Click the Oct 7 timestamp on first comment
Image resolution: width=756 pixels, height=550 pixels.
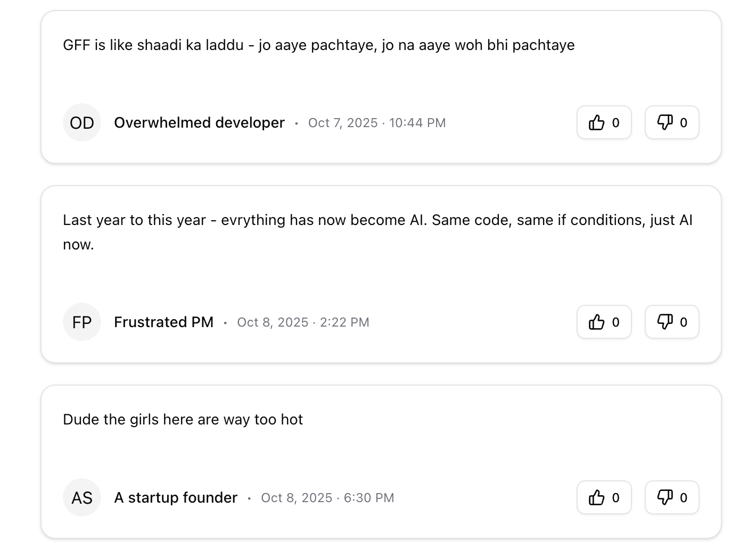coord(377,122)
